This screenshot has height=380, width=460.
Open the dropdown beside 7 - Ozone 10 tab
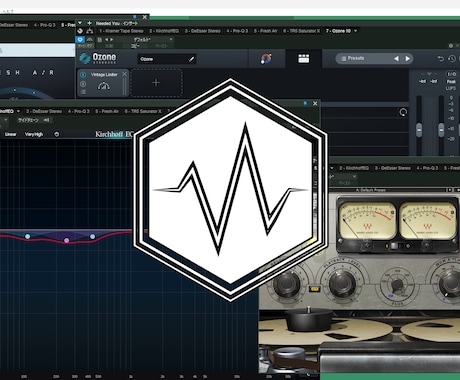(x=356, y=31)
